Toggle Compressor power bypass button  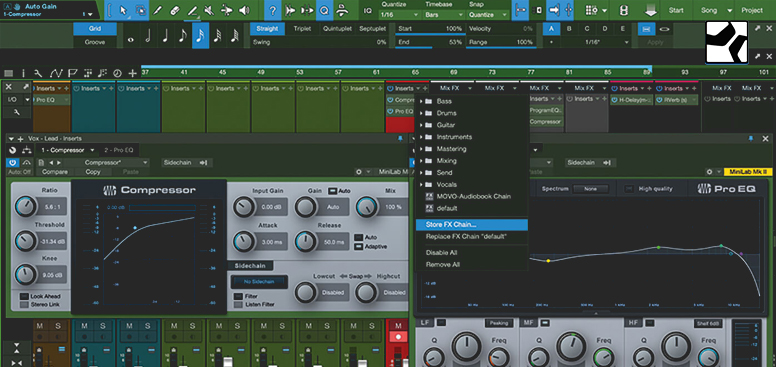click(x=12, y=162)
